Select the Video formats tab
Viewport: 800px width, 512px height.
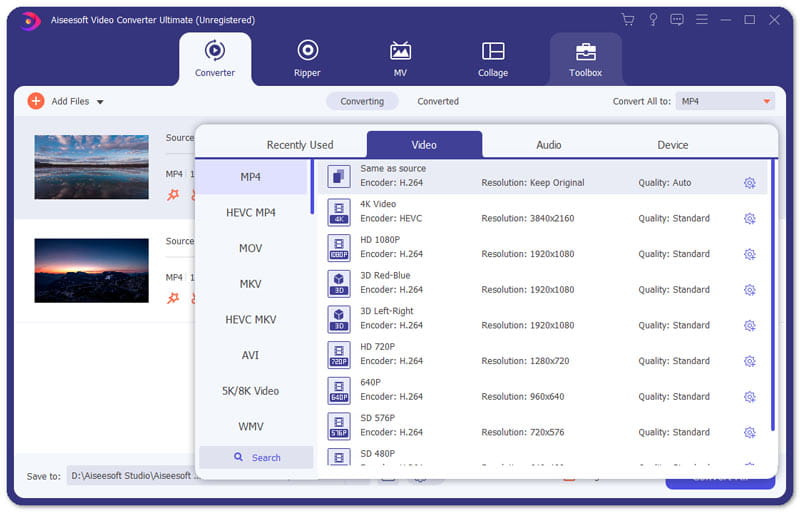(424, 145)
